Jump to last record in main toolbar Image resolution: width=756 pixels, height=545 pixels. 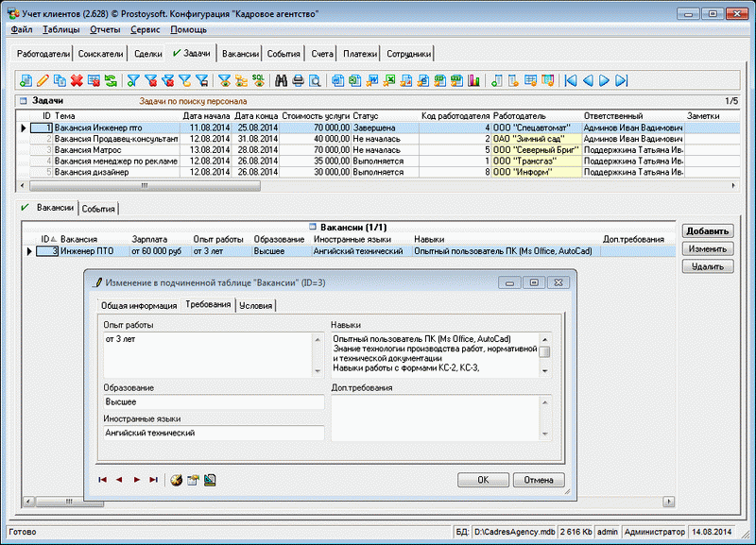622,80
